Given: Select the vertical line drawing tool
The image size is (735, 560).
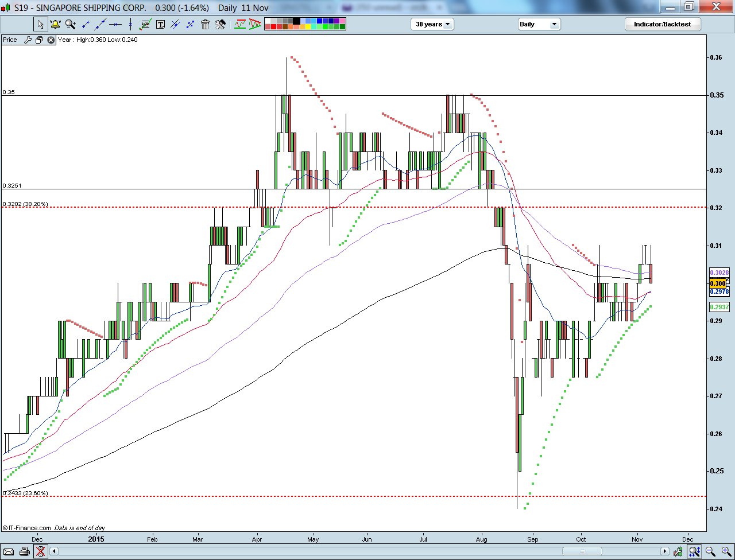Looking at the screenshot, I should point(130,24).
